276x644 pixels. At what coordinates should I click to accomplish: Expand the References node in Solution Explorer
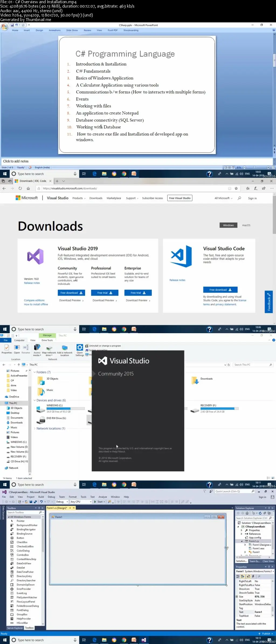point(241,534)
